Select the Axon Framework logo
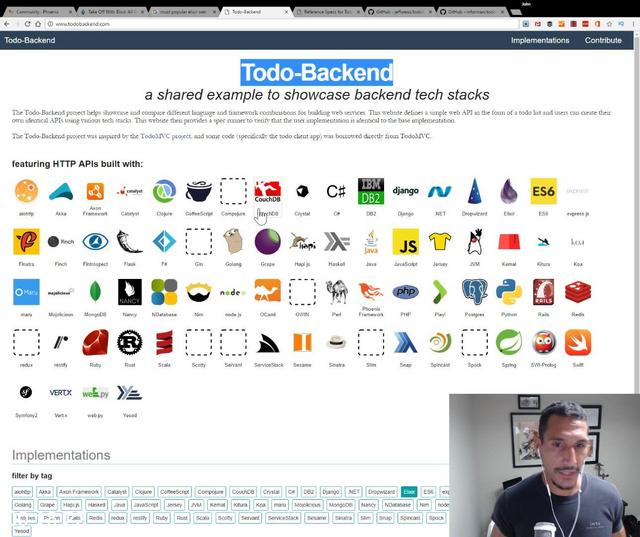This screenshot has height=537, width=640. click(95, 191)
